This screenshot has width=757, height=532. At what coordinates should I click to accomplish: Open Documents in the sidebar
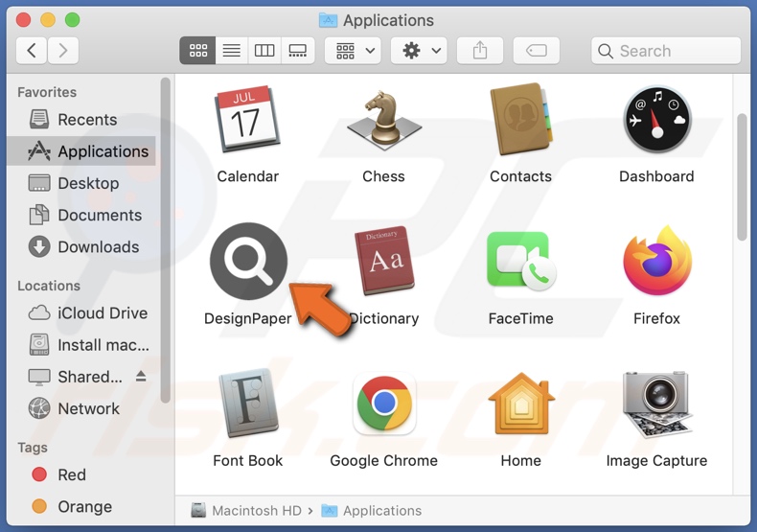pos(81,215)
